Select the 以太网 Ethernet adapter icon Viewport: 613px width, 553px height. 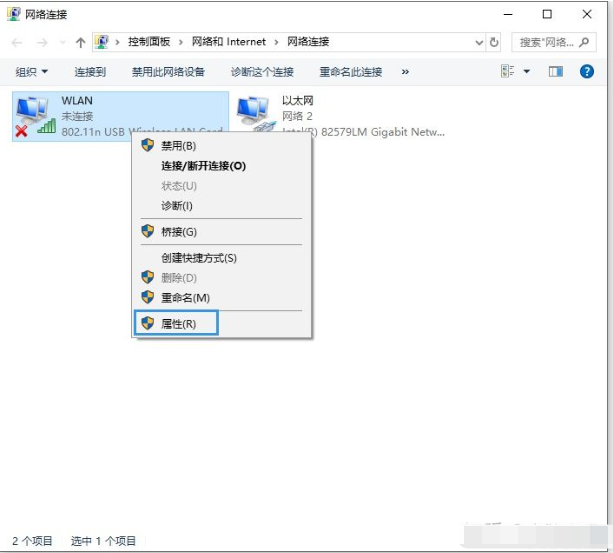[253, 116]
